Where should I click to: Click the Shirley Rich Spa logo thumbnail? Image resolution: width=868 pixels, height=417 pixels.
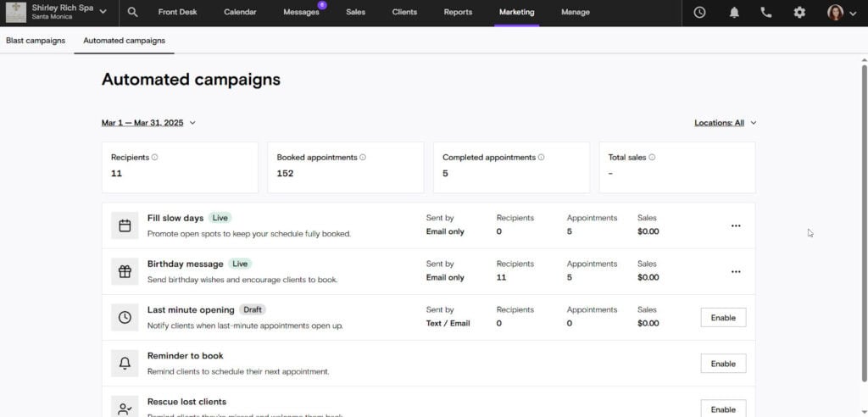click(x=16, y=12)
